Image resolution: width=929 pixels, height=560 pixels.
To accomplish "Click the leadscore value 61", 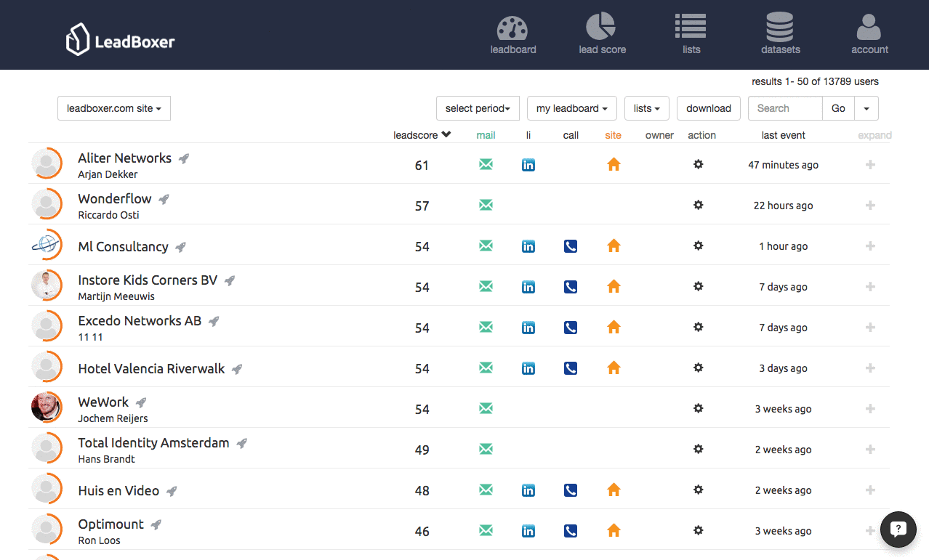I will pyautogui.click(x=422, y=166).
